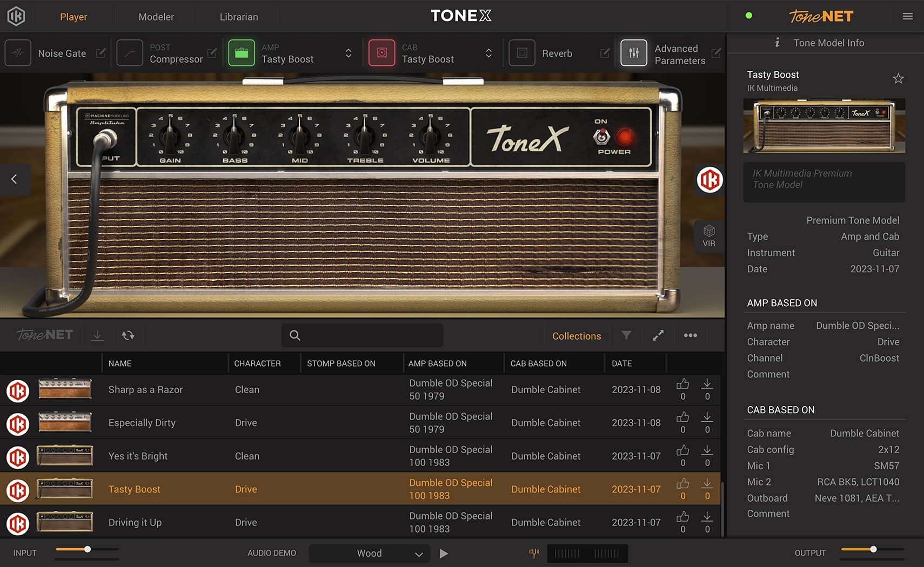Viewport: 924px width, 567px height.
Task: Step through CAB Tasty Boost models
Action: tap(488, 53)
